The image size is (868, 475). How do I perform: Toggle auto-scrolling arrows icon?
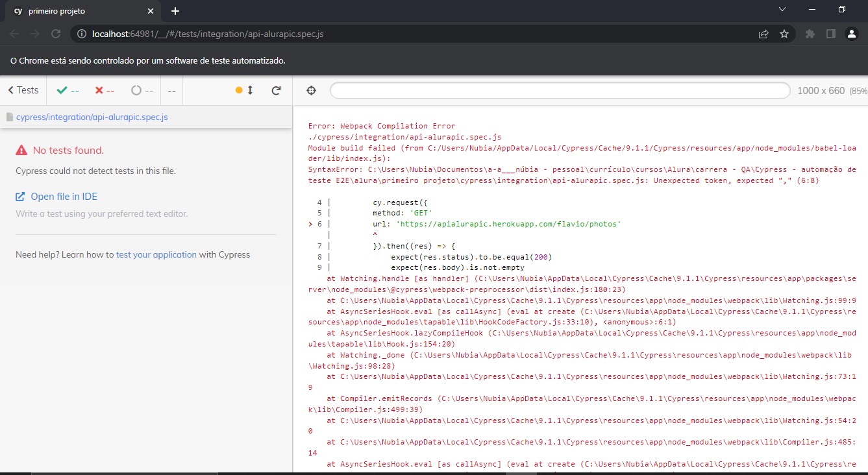point(250,91)
